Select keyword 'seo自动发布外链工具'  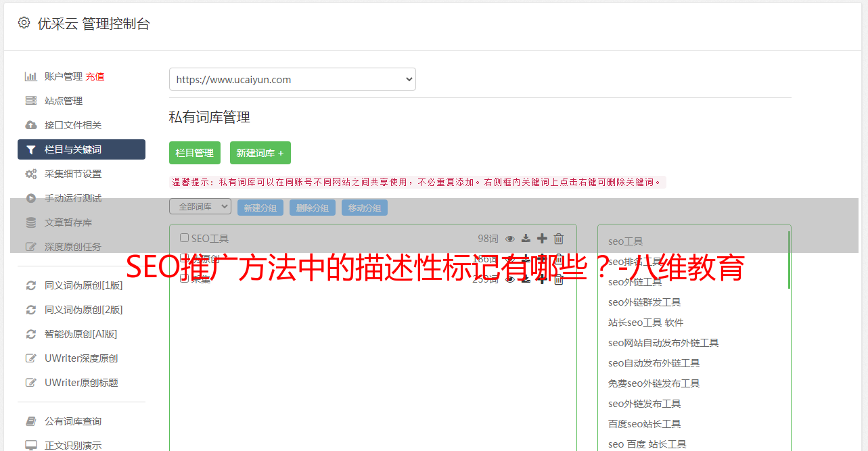coord(654,363)
